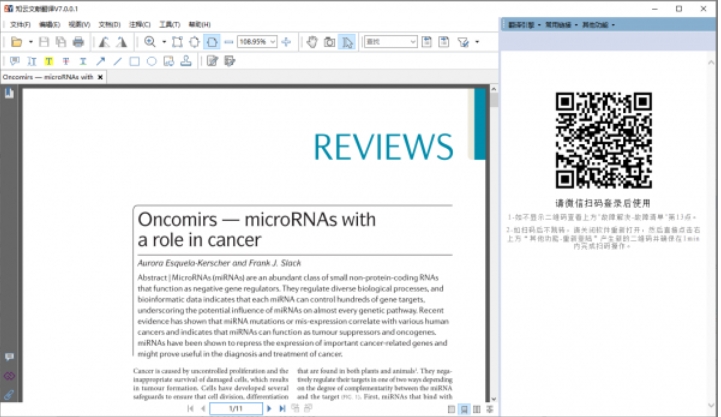Expand the search options dropdown arrow
This screenshot has height=417, width=721.
coord(477,42)
